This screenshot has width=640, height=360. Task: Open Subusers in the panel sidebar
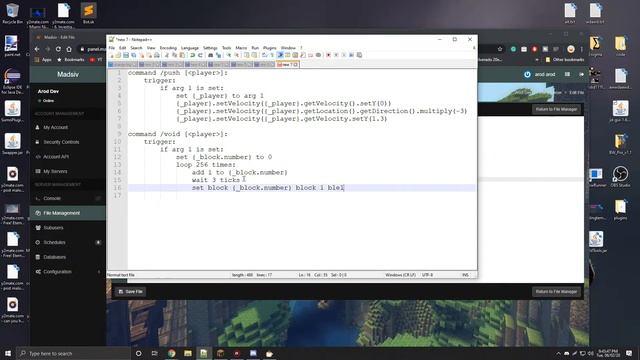[53, 228]
